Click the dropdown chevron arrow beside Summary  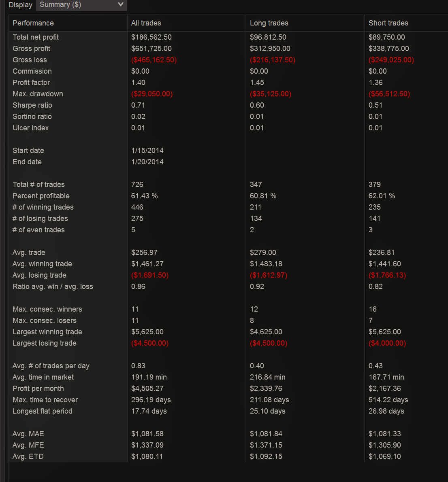pos(120,5)
